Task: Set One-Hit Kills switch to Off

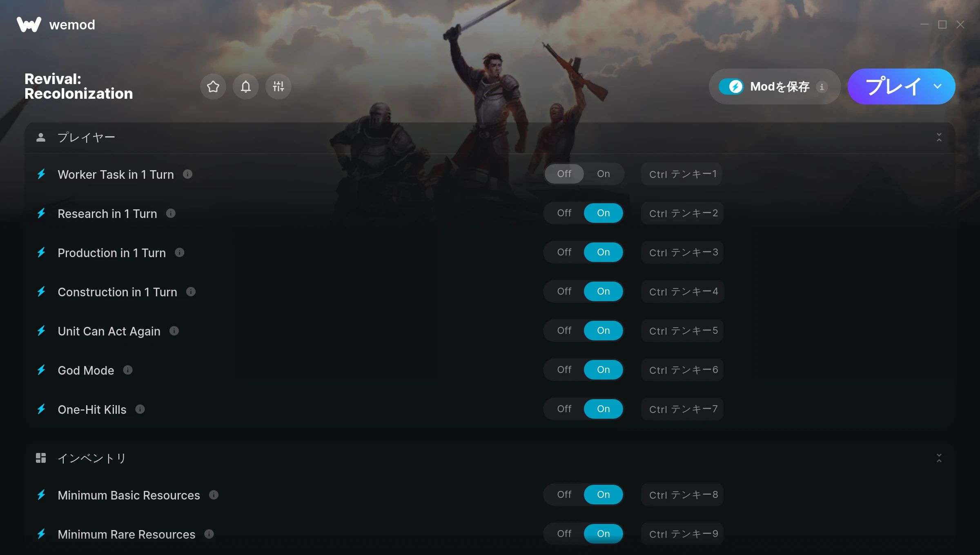Action: [564, 409]
